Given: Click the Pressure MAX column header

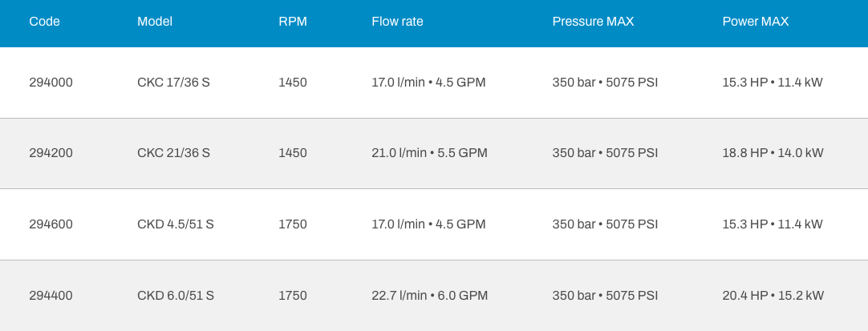Looking at the screenshot, I should [x=593, y=22].
